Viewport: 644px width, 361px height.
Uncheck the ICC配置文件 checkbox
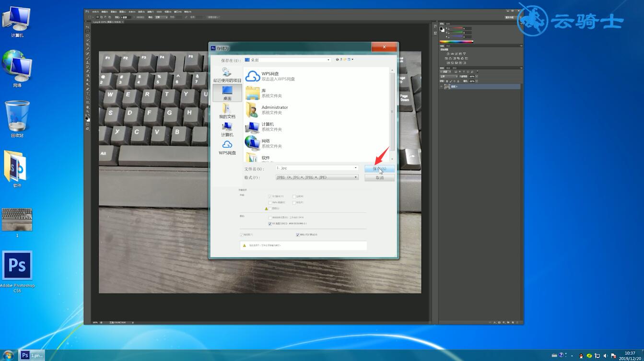click(270, 224)
